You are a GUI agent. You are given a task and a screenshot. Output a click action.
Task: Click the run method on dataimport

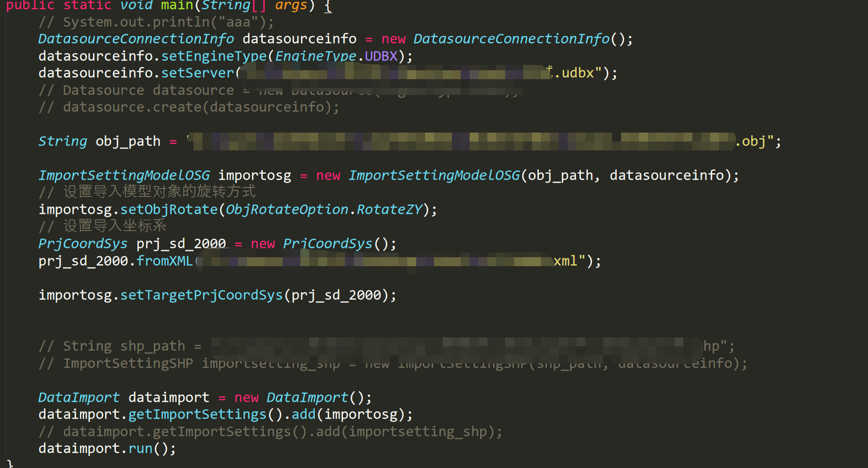coord(141,449)
